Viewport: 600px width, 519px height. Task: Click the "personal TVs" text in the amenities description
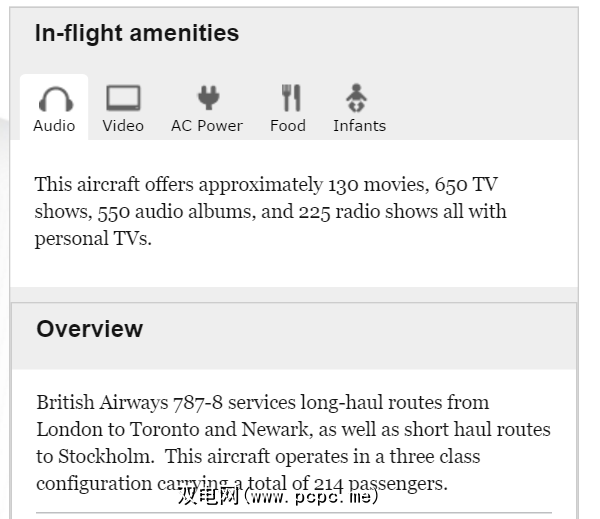(92, 239)
